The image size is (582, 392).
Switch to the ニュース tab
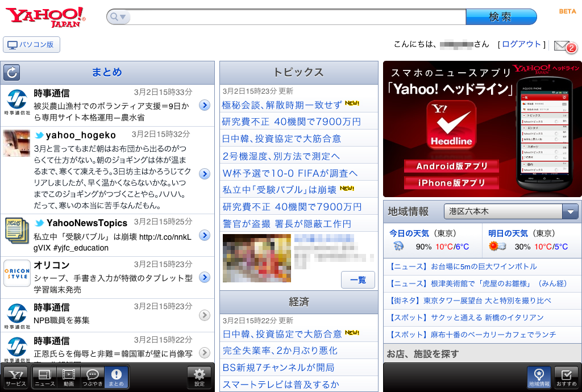pyautogui.click(x=45, y=377)
